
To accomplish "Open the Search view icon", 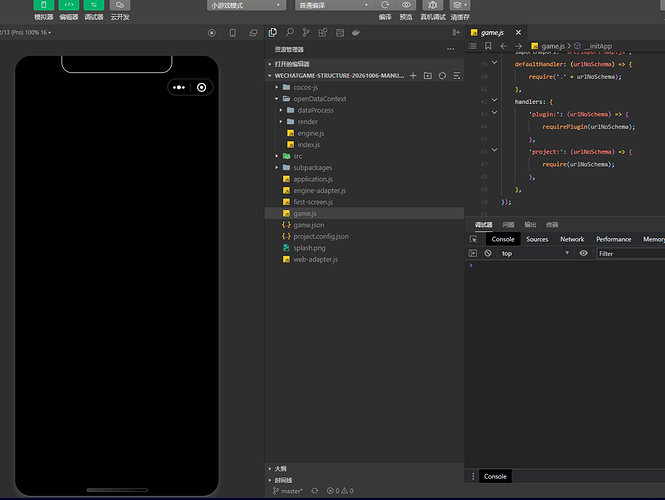I will point(290,33).
